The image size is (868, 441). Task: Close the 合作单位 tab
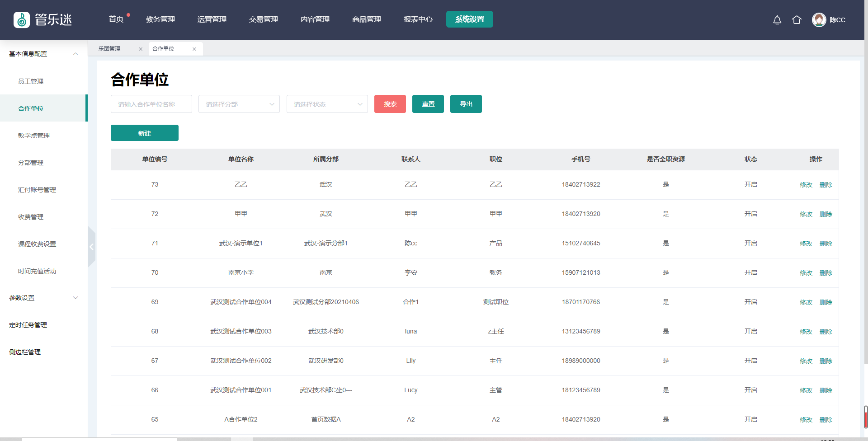click(194, 49)
